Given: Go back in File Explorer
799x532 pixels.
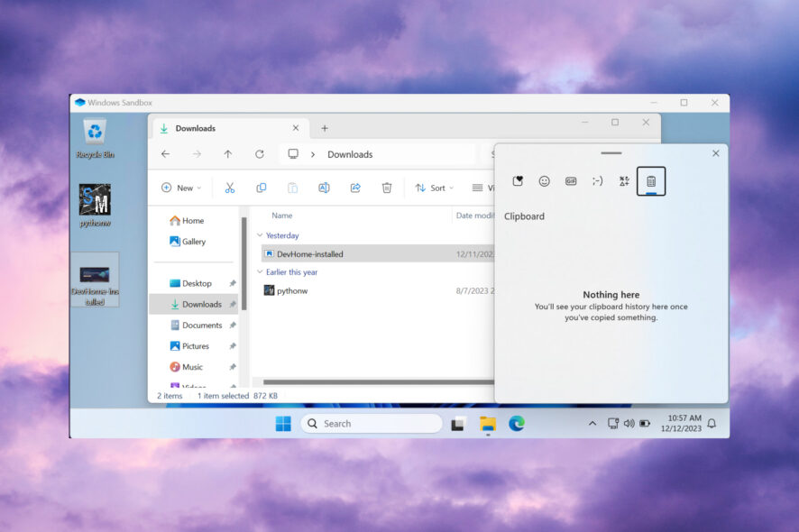Looking at the screenshot, I should point(165,154).
